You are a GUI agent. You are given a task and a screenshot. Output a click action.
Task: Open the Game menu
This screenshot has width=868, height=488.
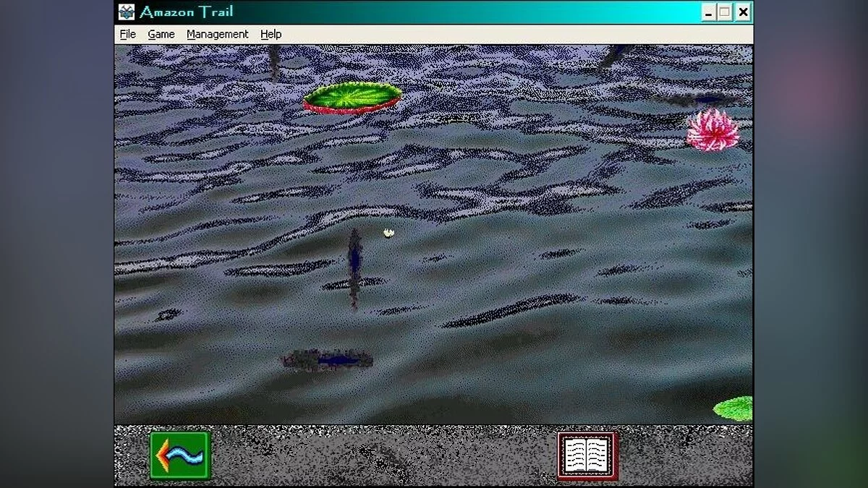click(x=161, y=34)
